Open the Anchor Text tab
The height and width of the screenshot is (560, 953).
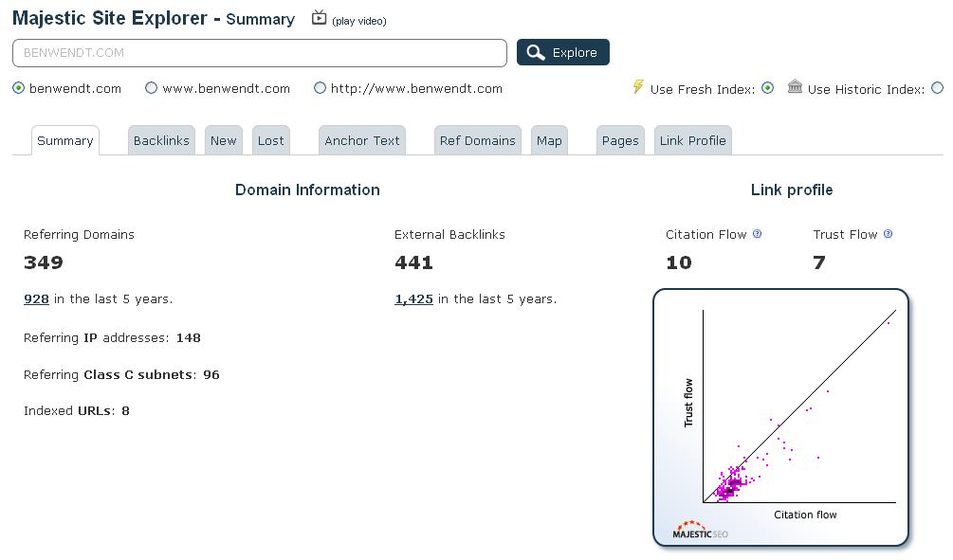coord(362,140)
